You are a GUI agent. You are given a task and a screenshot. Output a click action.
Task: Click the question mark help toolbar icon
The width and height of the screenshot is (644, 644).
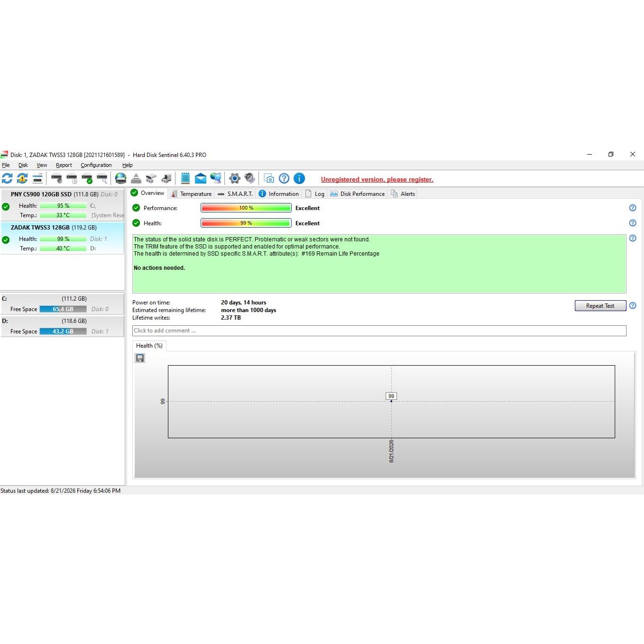(284, 178)
